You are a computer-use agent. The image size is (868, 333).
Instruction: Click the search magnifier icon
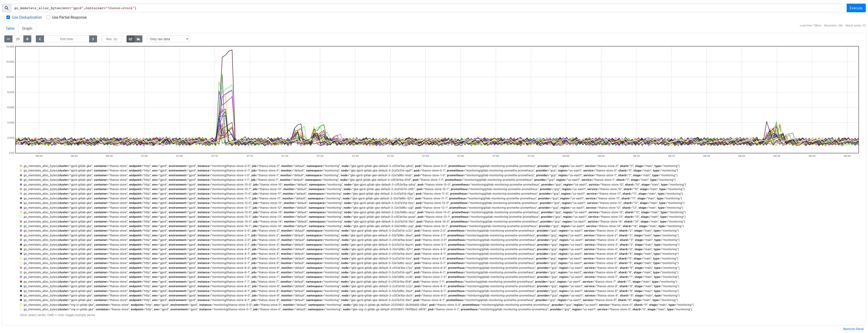(x=6, y=8)
